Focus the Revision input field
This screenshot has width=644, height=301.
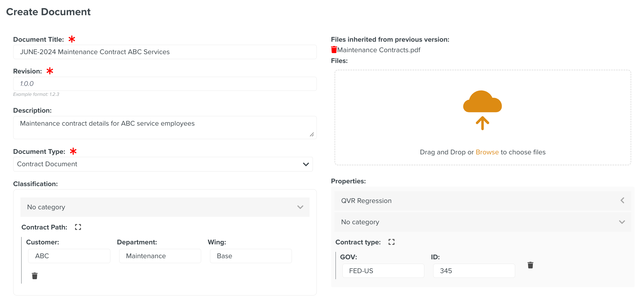click(x=165, y=84)
